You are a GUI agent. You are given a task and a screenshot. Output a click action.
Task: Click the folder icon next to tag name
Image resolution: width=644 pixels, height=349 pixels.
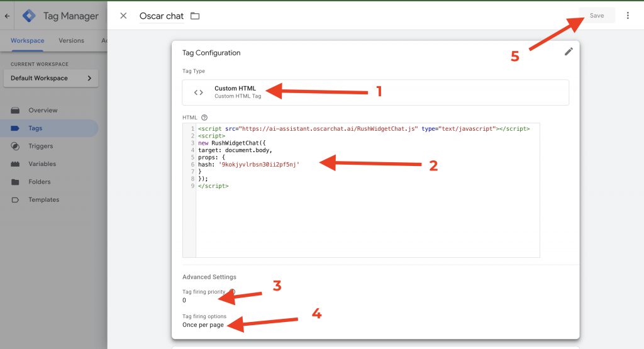(195, 16)
